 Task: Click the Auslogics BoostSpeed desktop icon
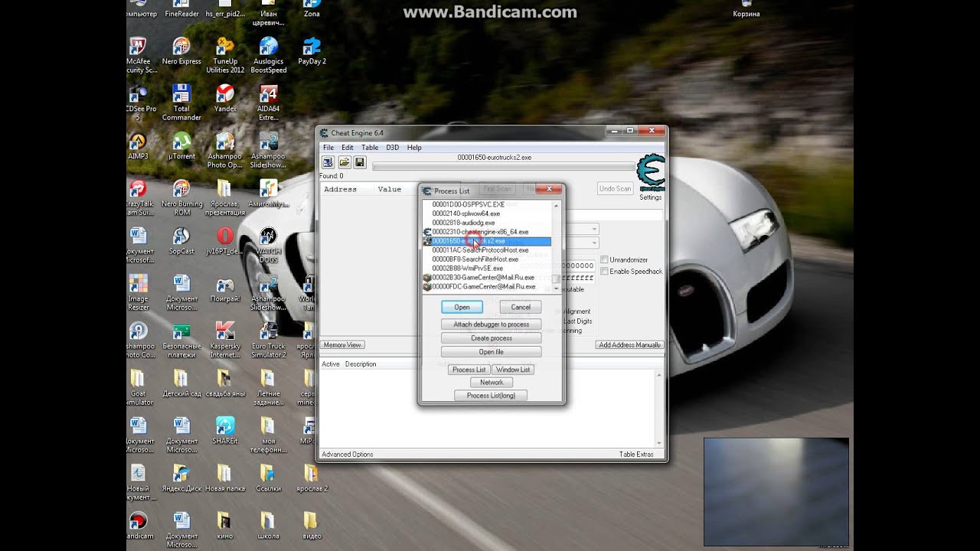click(269, 56)
